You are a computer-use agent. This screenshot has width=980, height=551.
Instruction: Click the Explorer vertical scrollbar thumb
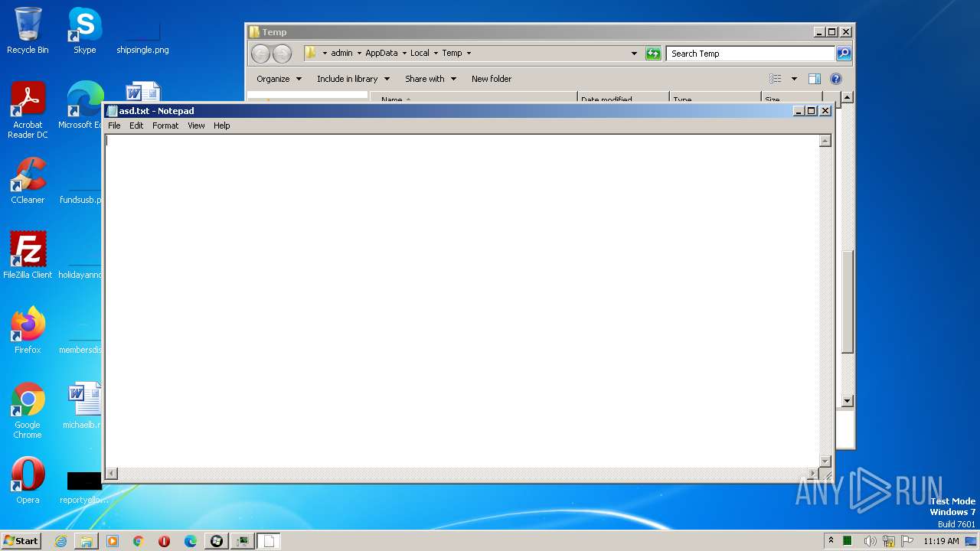click(x=847, y=301)
